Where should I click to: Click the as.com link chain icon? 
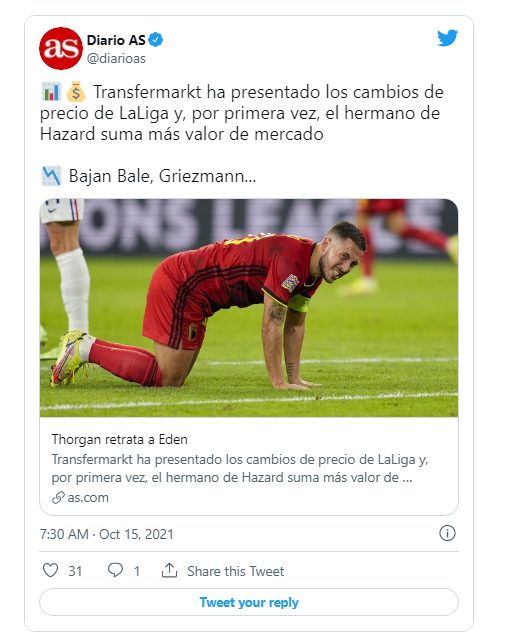pyautogui.click(x=58, y=497)
